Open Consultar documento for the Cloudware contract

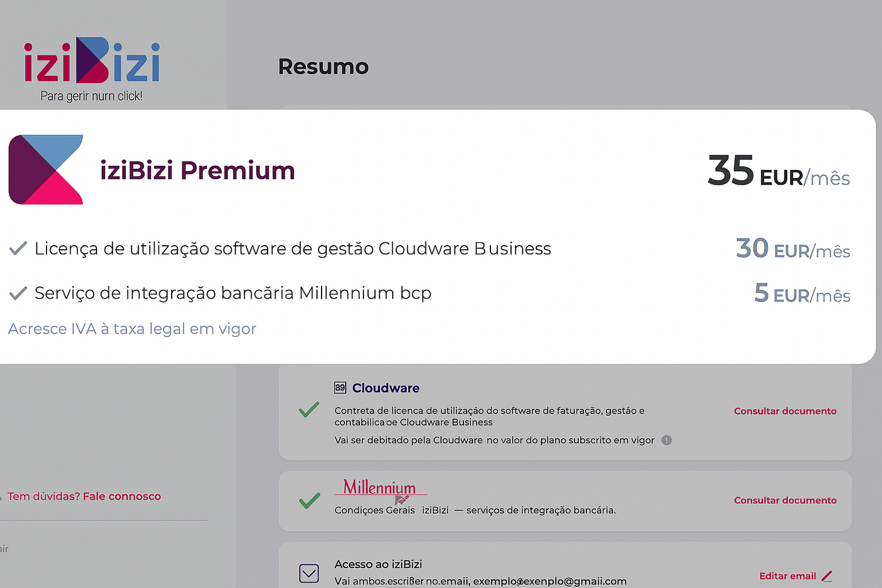tap(785, 411)
